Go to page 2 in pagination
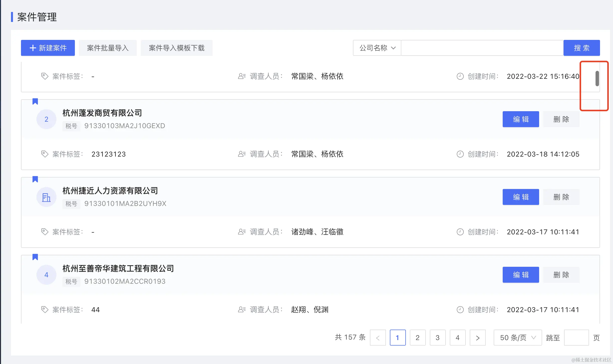Screen dimensions: 613x364 point(418,338)
